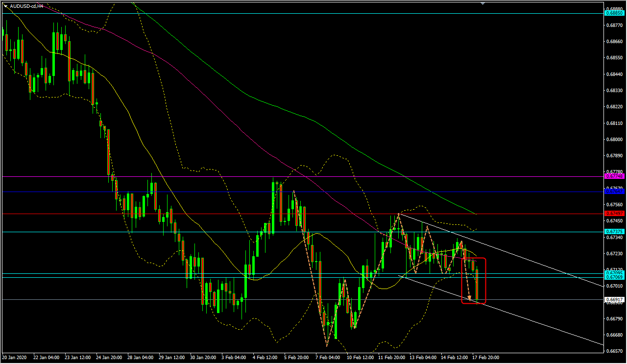Viewport: 627px width, 364px height.
Task: Click the 0.67560 price axis value
Action: pyautogui.click(x=614, y=205)
